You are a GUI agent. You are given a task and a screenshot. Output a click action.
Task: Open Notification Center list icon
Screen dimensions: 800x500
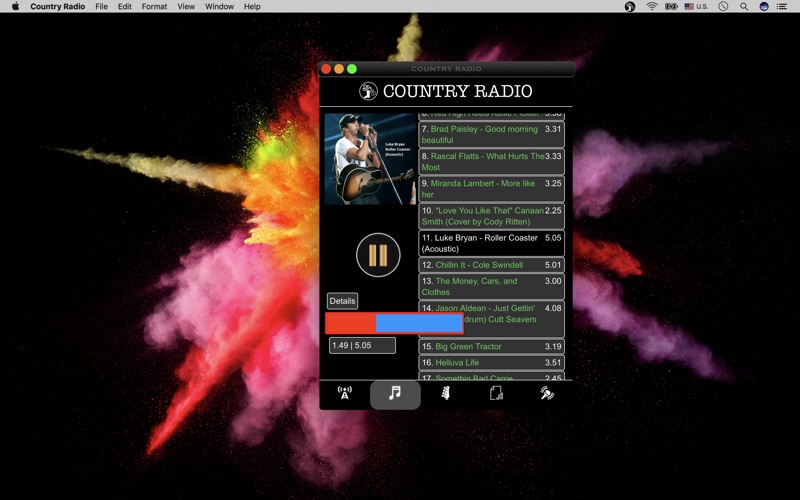coord(782,7)
